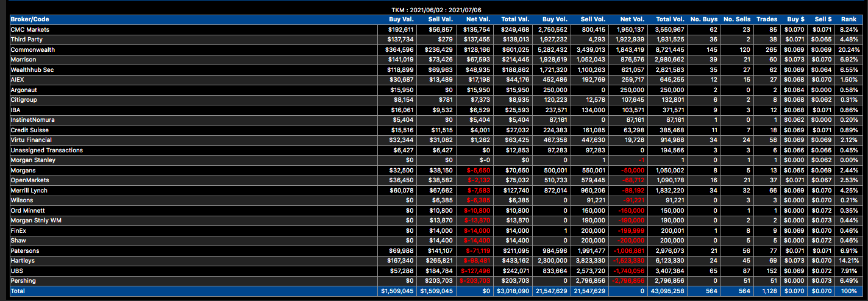Click Merrill Lynch's $127,740 total value
The width and height of the screenshot is (868, 301).
(x=516, y=190)
